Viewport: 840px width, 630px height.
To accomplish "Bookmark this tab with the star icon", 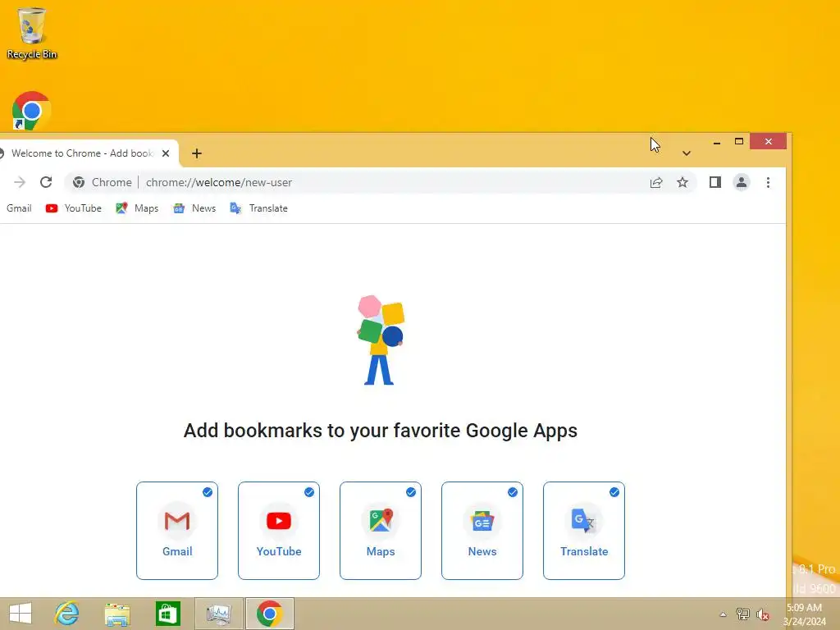I will tap(682, 182).
